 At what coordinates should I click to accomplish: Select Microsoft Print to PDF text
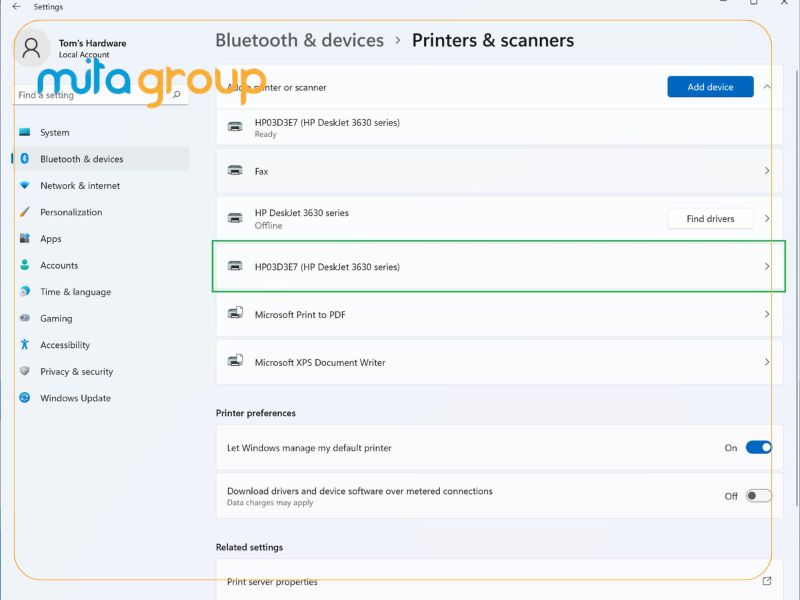point(300,314)
